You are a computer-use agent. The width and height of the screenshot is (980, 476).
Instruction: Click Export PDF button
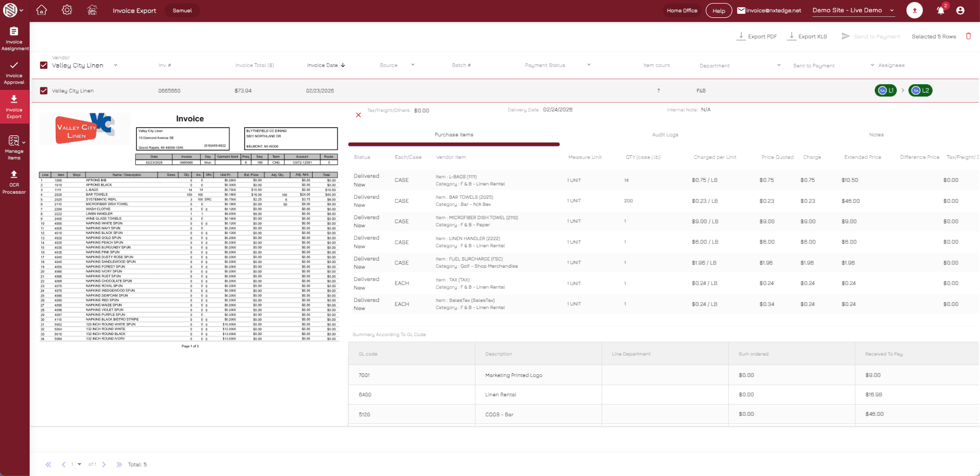point(757,36)
